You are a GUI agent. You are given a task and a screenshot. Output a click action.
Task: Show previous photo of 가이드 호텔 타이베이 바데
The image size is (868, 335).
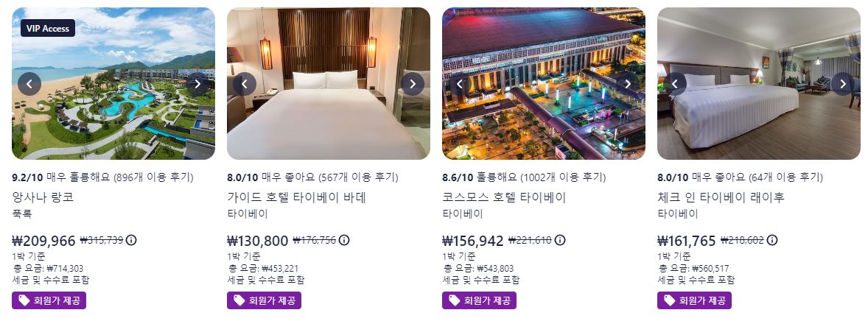tap(244, 84)
